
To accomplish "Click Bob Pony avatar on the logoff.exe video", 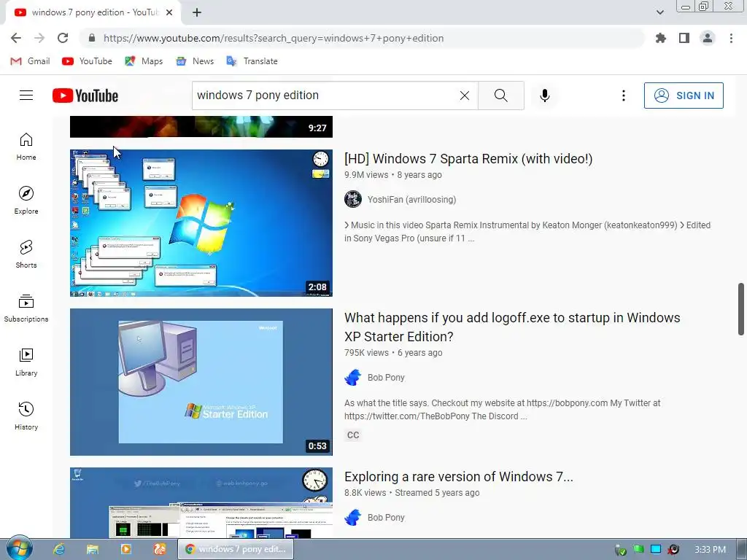I will pos(353,377).
